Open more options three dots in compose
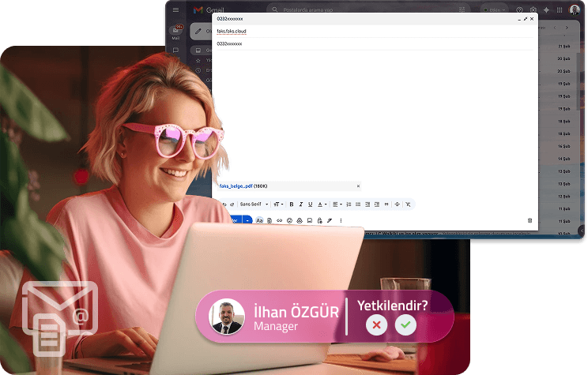This screenshot has width=588, height=375. click(x=341, y=220)
